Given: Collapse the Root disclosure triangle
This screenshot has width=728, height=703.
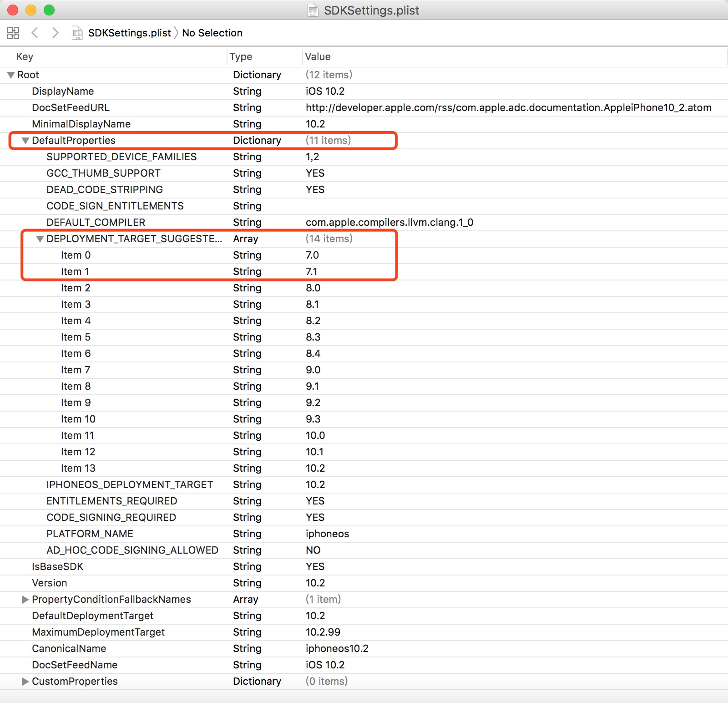Looking at the screenshot, I should pyautogui.click(x=11, y=75).
